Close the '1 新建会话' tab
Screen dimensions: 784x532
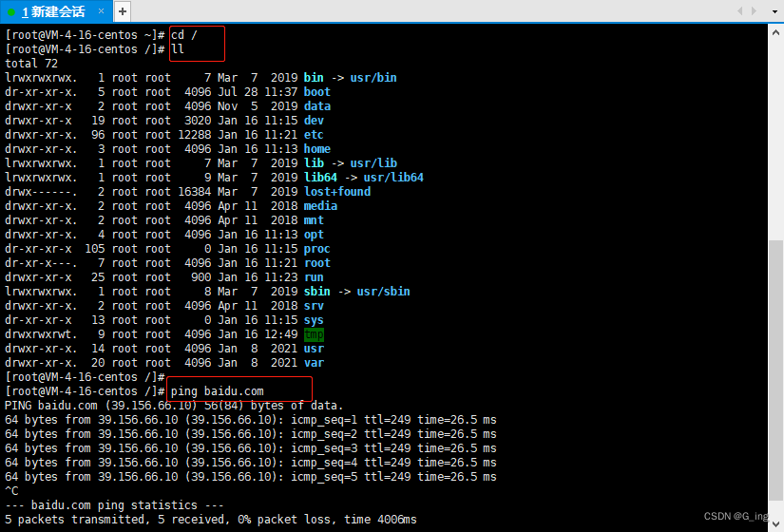(x=101, y=11)
